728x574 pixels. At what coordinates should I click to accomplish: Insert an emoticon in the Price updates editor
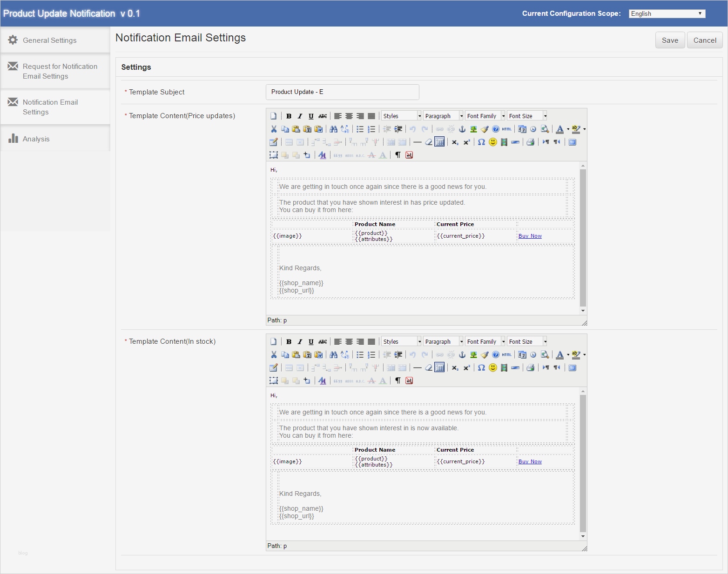click(x=493, y=142)
